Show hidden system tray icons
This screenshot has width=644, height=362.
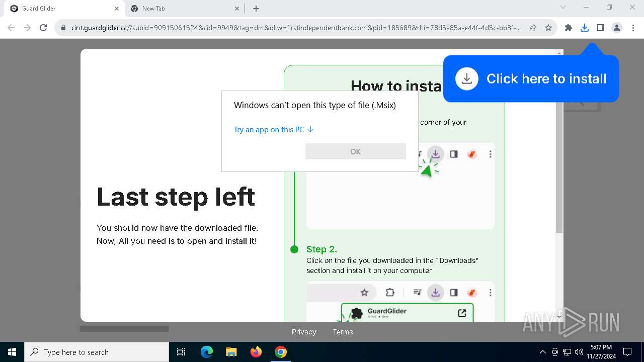pyautogui.click(x=542, y=352)
